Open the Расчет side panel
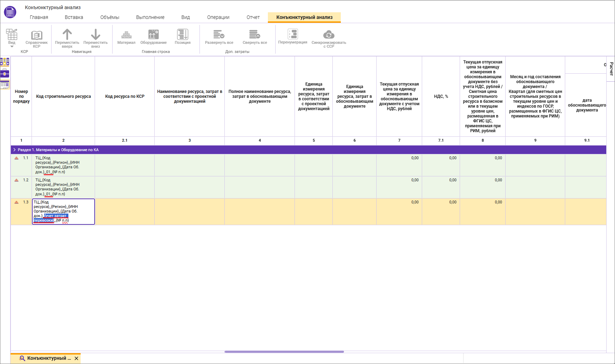The width and height of the screenshot is (615, 364). 611,69
